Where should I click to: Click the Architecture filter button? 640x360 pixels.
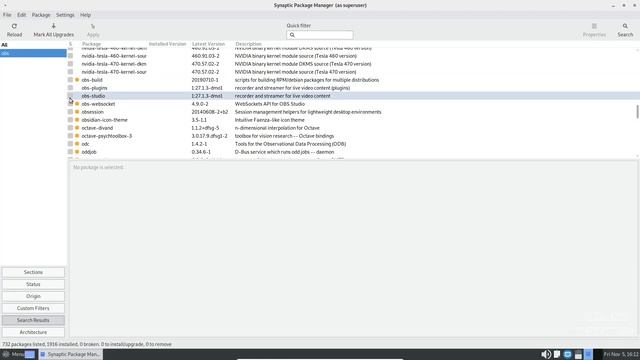click(33, 332)
